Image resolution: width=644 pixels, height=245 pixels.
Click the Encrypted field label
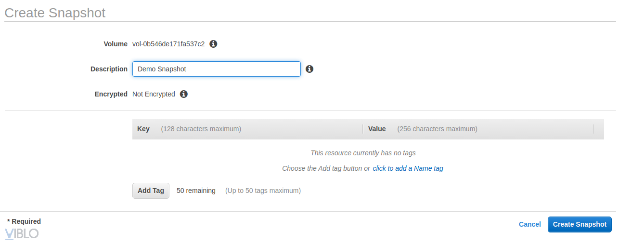point(111,94)
